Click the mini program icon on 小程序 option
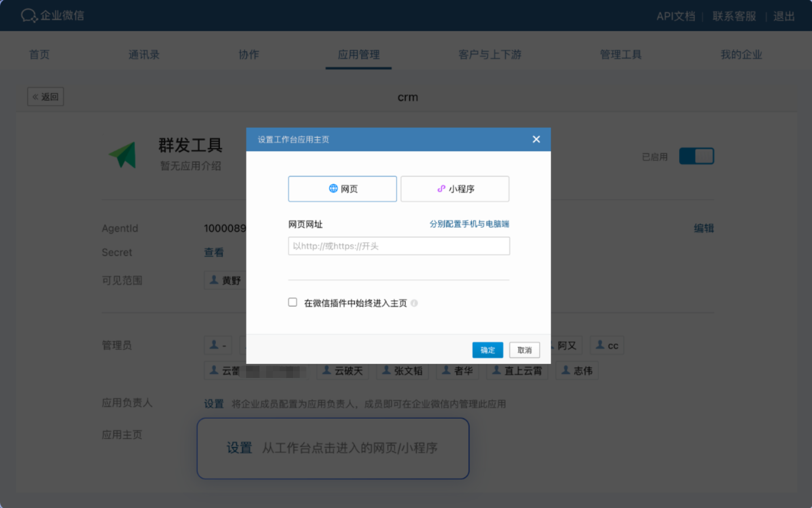 pyautogui.click(x=441, y=189)
